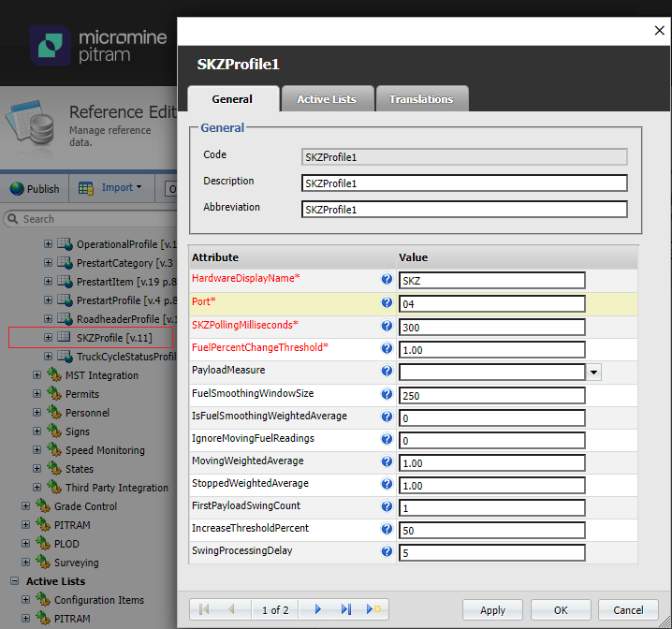This screenshot has height=629, width=672.
Task: Expand the OperationalProfile node
Action: click(48, 243)
